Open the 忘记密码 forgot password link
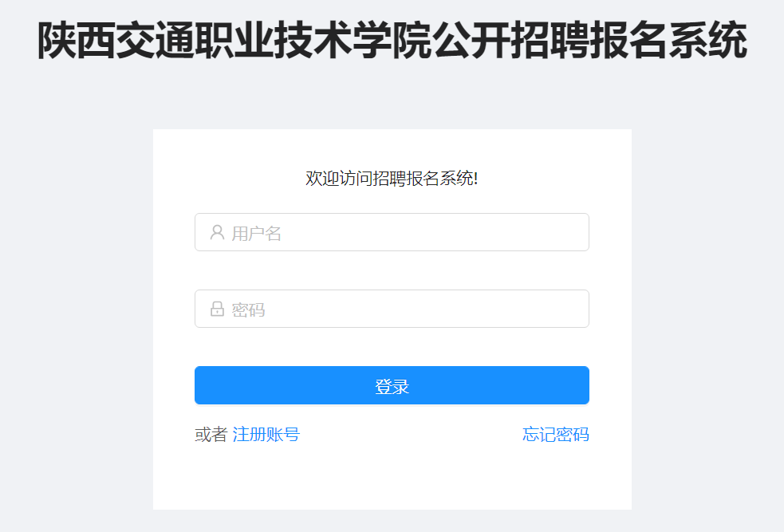784x532 pixels. tap(556, 435)
